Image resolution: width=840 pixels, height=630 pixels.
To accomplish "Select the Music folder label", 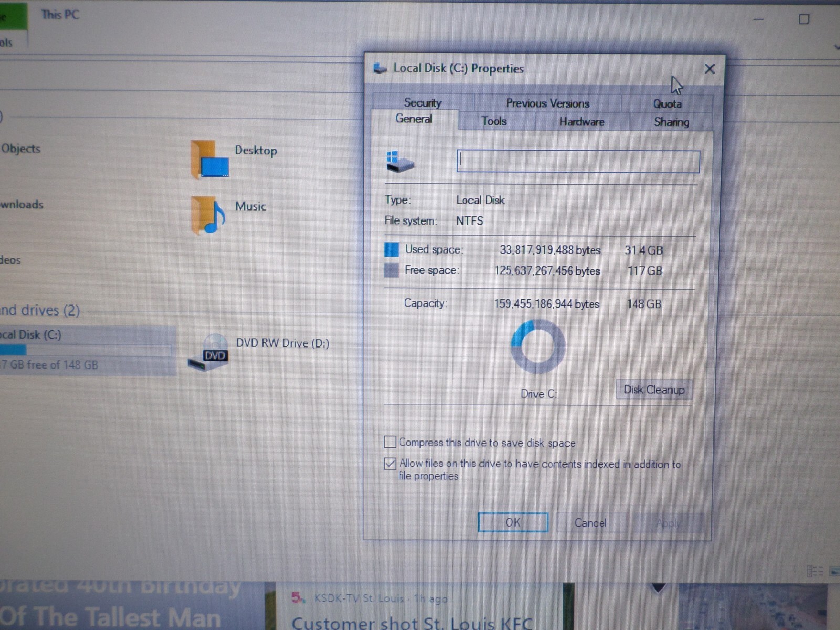I will pos(250,206).
